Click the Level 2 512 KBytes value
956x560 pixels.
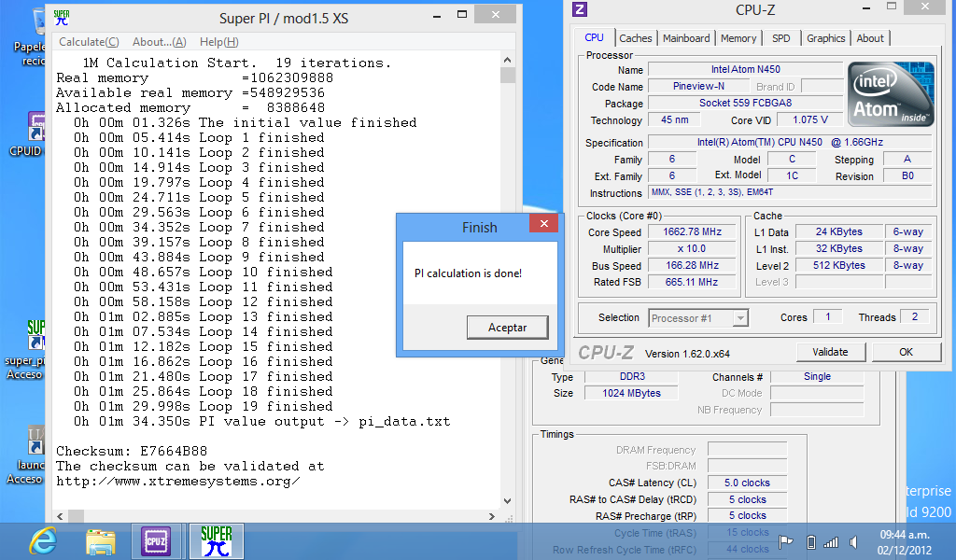pos(839,266)
